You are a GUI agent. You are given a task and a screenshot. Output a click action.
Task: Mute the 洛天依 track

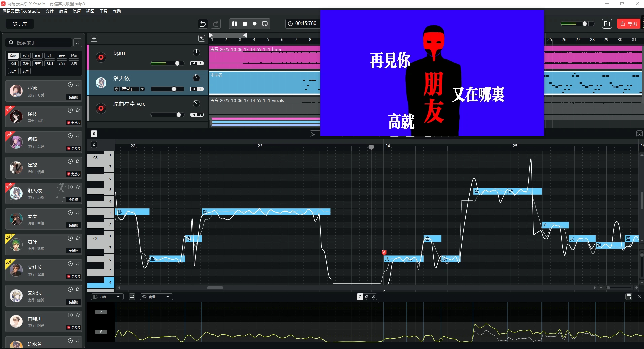click(193, 89)
